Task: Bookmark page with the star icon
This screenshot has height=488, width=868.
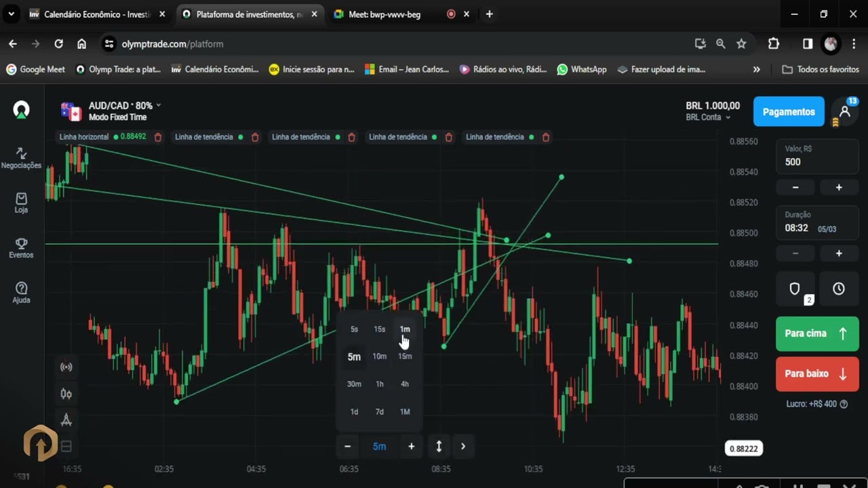Action: (741, 44)
